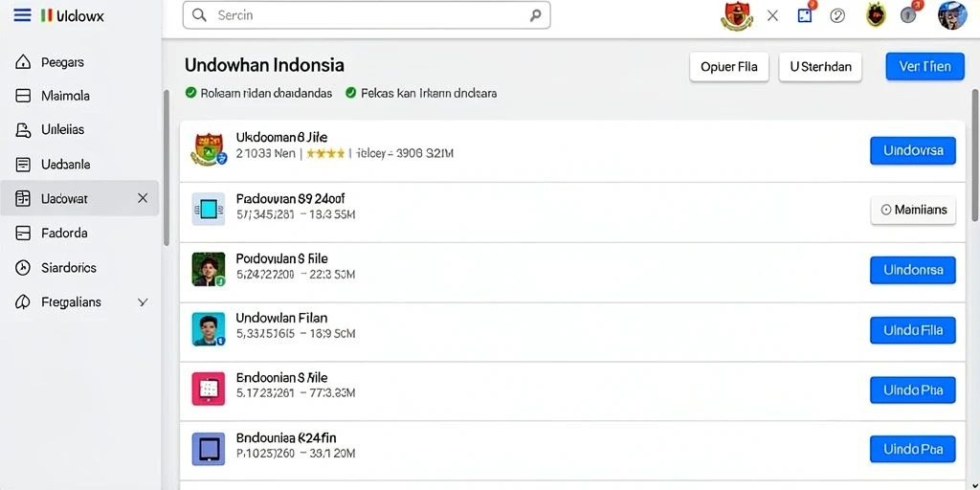Click the red crest badge in header
Screen dimensions: 980x490
pyautogui.click(x=737, y=15)
